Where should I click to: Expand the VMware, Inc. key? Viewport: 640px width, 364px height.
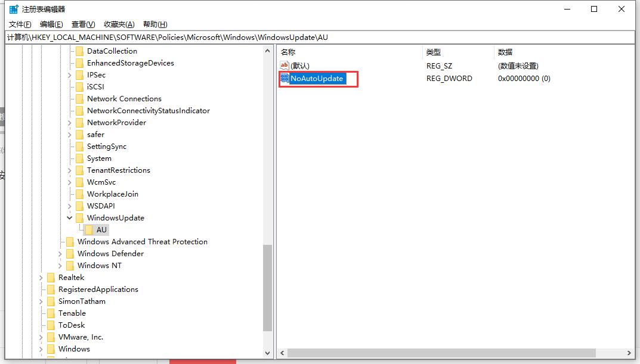pos(41,337)
